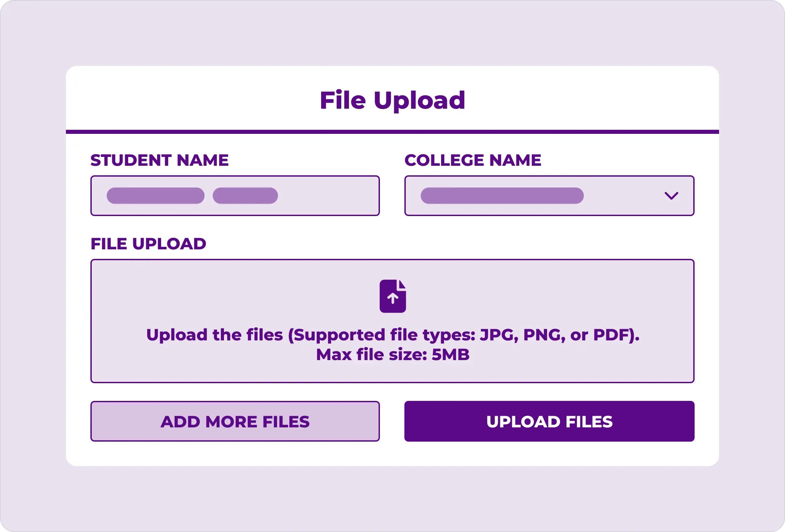
Task: Click the COLLEGE NAME label
Action: coord(473,160)
